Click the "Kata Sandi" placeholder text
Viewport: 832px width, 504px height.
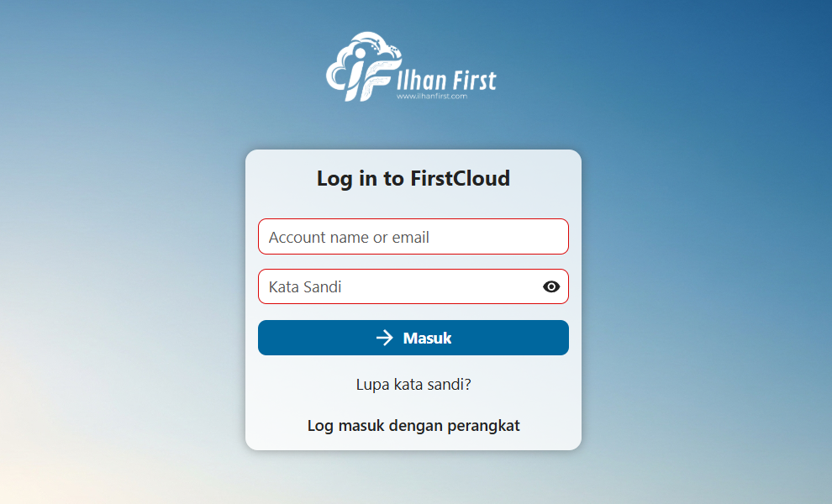305,287
